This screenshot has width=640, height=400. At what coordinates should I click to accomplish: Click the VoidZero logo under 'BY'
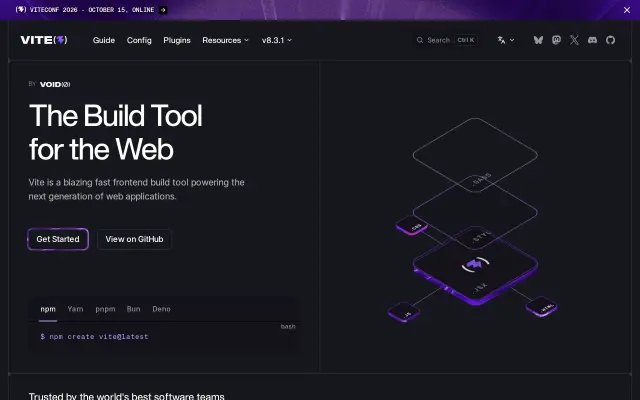coord(55,84)
